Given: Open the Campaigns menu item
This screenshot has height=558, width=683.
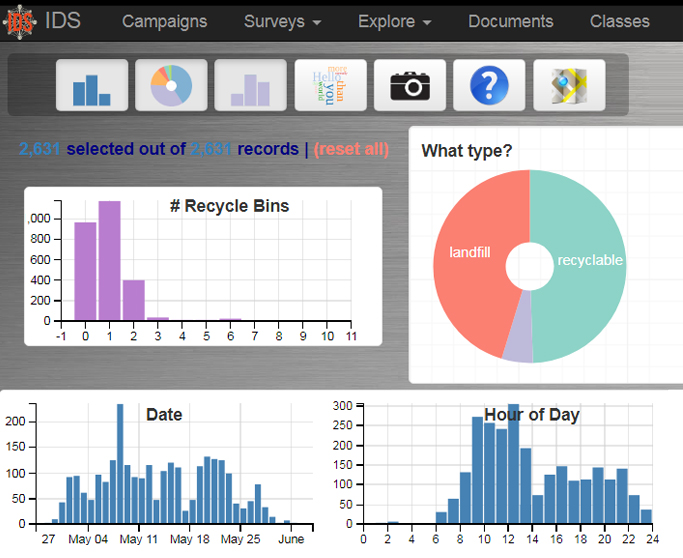Looking at the screenshot, I should (x=164, y=21).
